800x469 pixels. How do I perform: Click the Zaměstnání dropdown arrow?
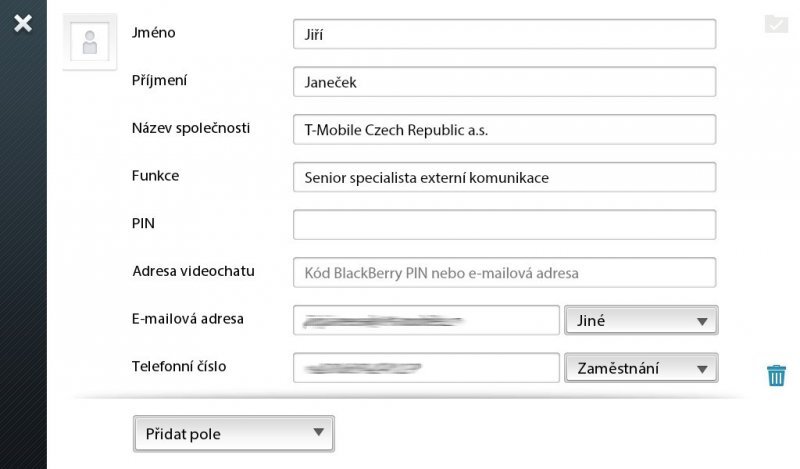(702, 368)
